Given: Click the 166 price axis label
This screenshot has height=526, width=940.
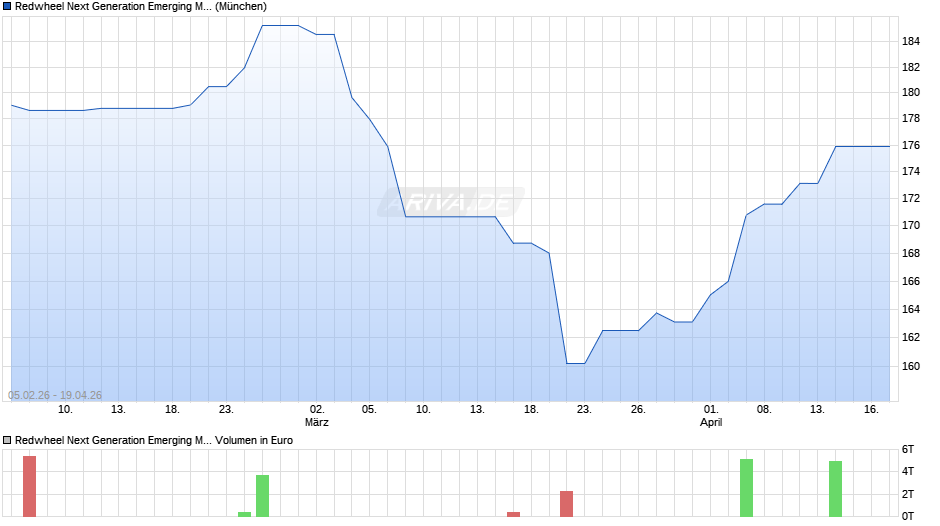Looking at the screenshot, I should (x=911, y=281).
